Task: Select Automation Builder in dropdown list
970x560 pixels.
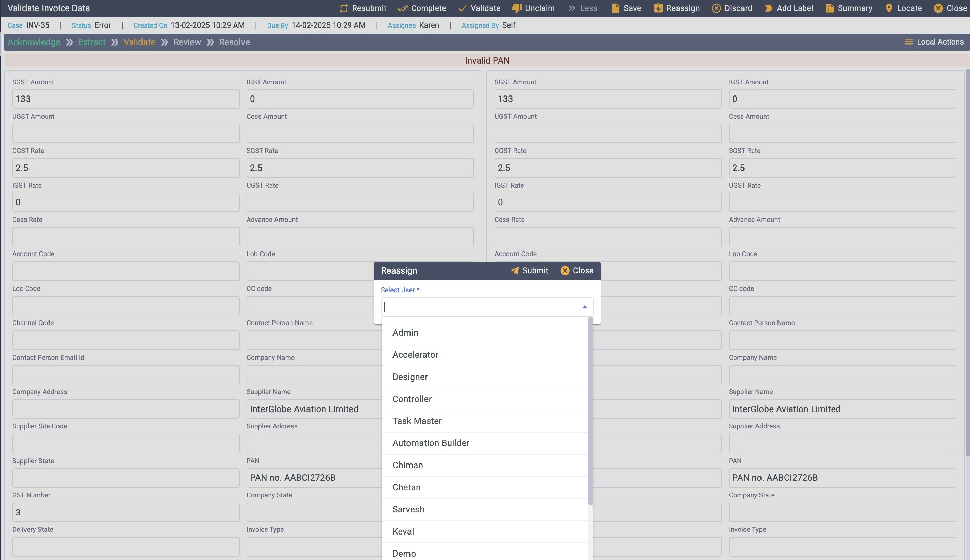Action: [x=431, y=443]
